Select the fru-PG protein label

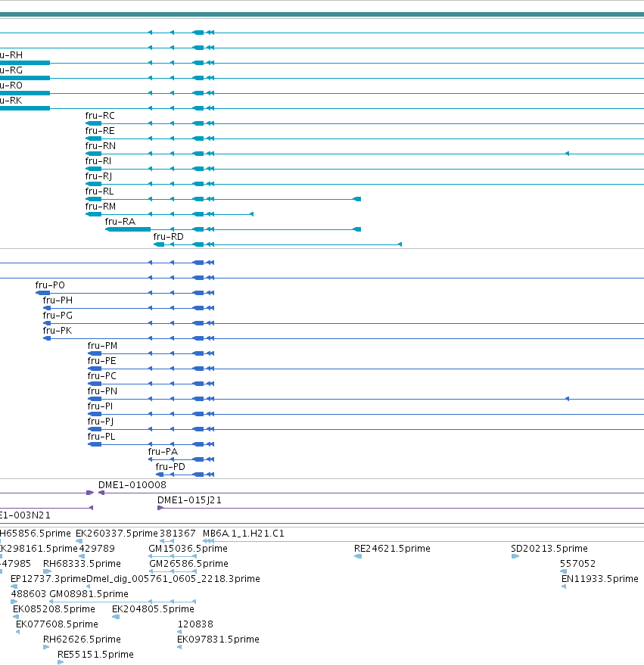point(58,316)
